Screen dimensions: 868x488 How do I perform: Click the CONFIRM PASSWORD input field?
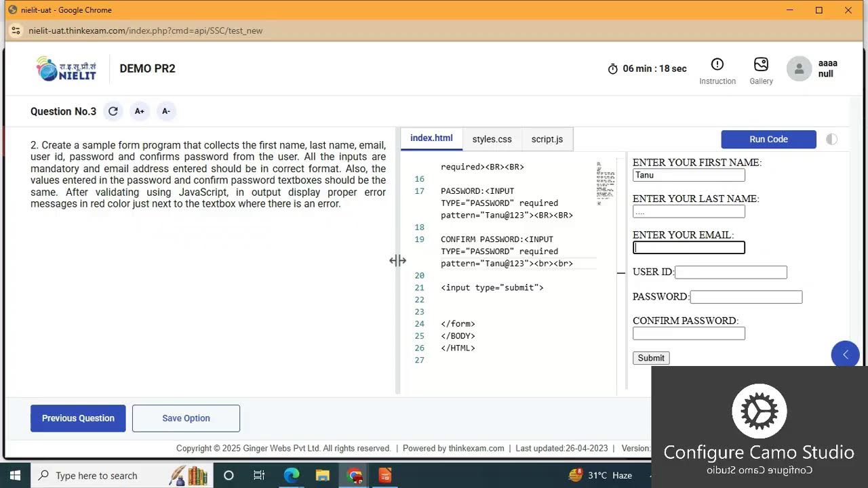pyautogui.click(x=689, y=333)
